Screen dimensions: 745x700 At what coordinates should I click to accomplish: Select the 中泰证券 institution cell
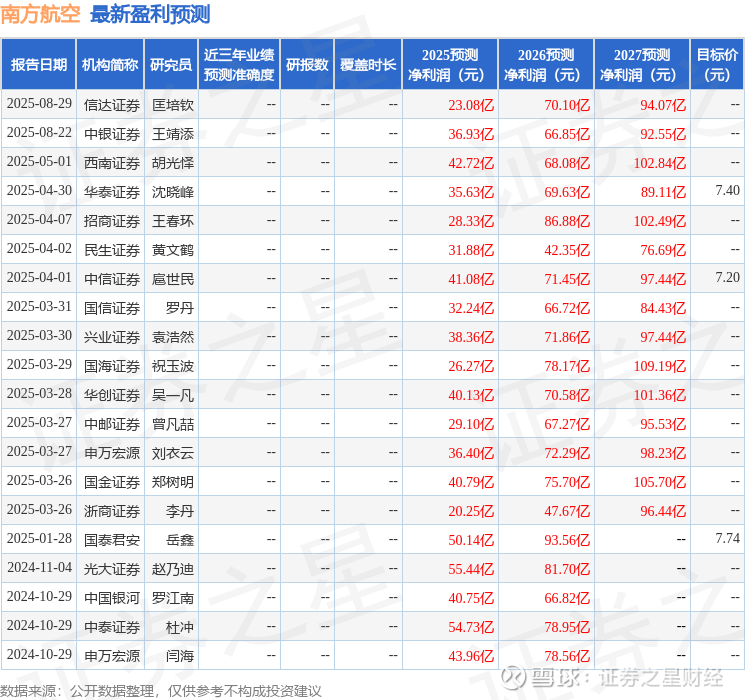[x=112, y=626]
